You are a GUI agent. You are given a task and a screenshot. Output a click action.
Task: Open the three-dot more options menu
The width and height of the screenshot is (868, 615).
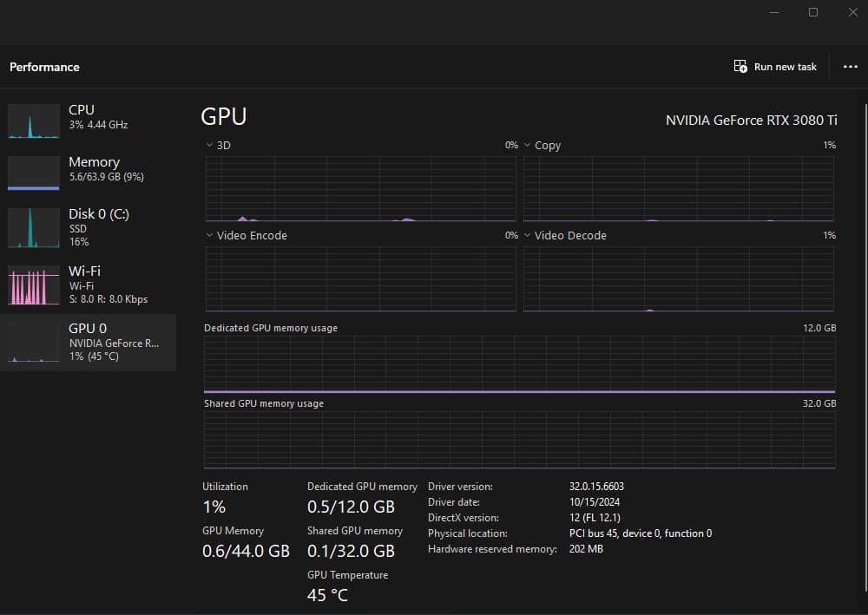(851, 67)
